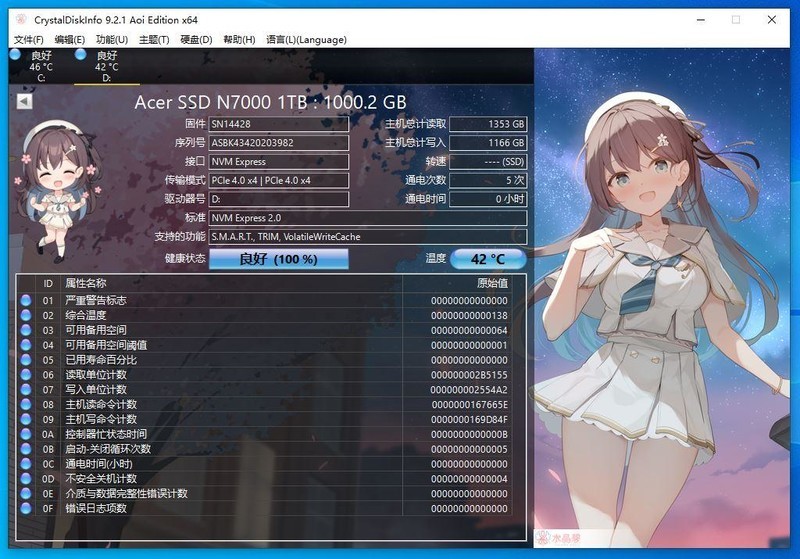
Task: Click the D: drive status orb icon
Action: click(81, 54)
